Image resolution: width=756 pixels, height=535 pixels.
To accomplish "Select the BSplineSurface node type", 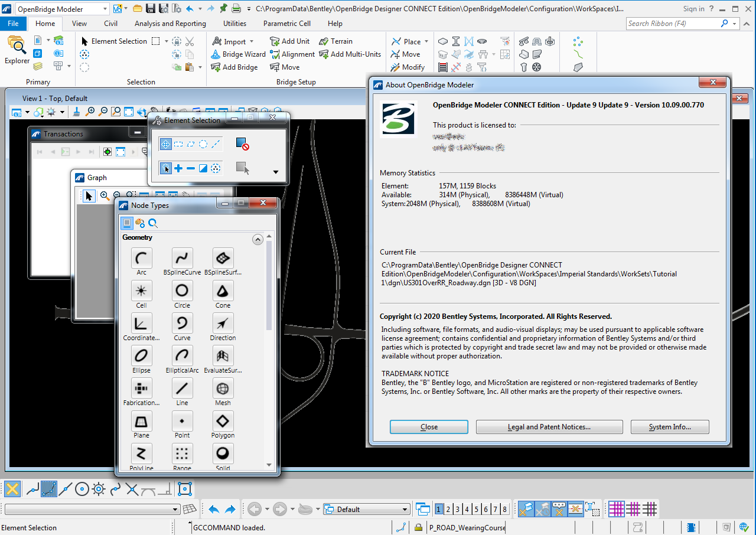I will click(x=223, y=259).
